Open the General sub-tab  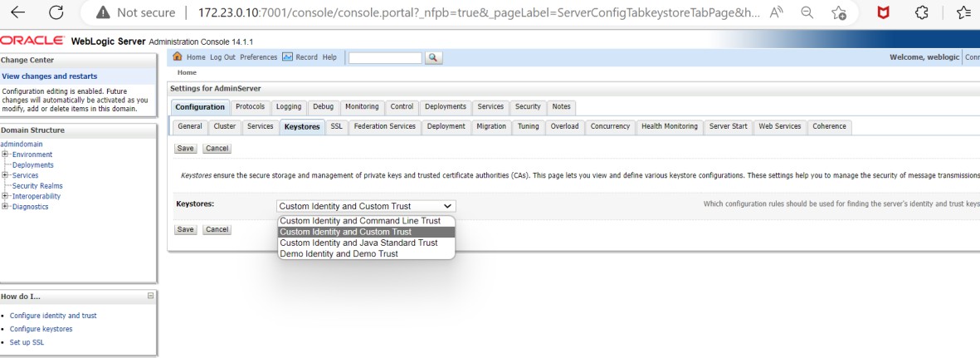tap(190, 126)
